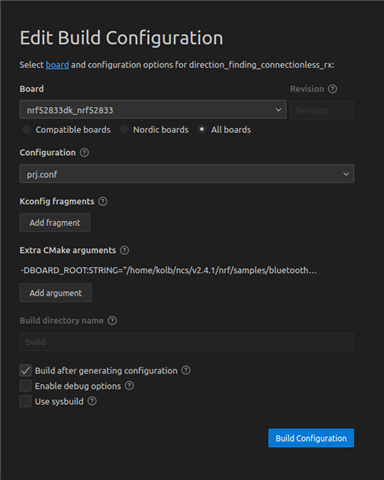Tick the Use sysbuild checkbox
The image size is (384, 480).
(x=26, y=401)
